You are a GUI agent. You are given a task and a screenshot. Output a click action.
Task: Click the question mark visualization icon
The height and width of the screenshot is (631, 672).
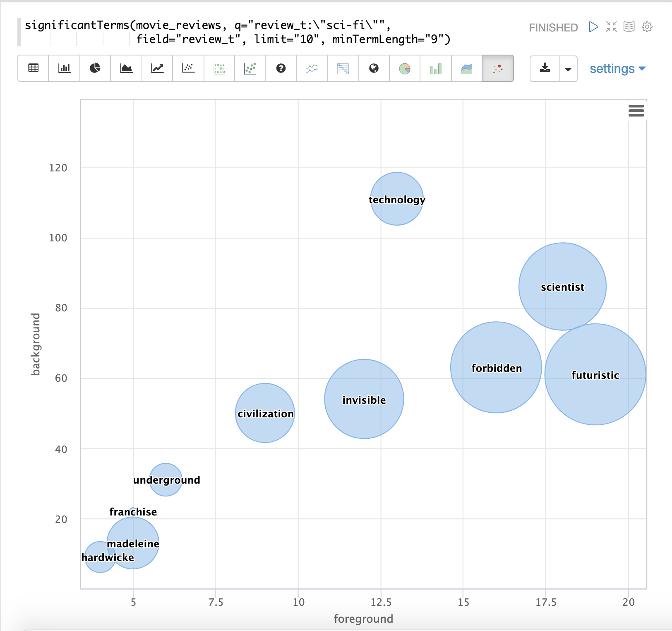click(281, 68)
